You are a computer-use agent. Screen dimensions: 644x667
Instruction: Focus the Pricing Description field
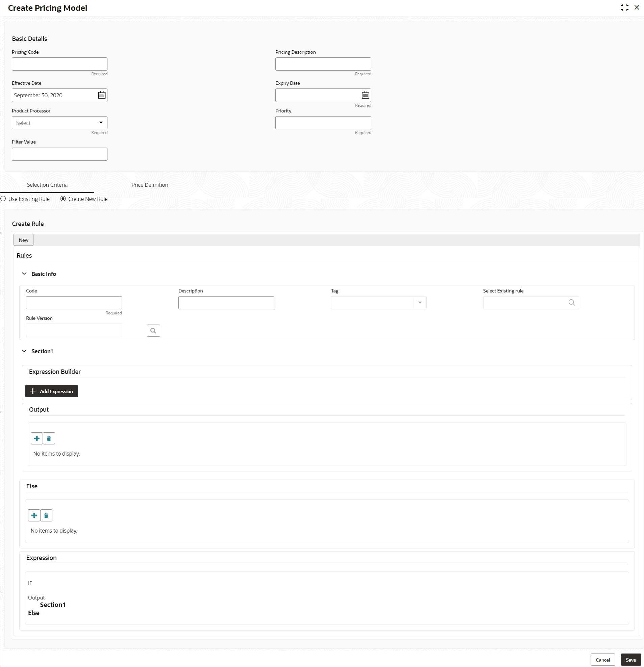pos(323,64)
